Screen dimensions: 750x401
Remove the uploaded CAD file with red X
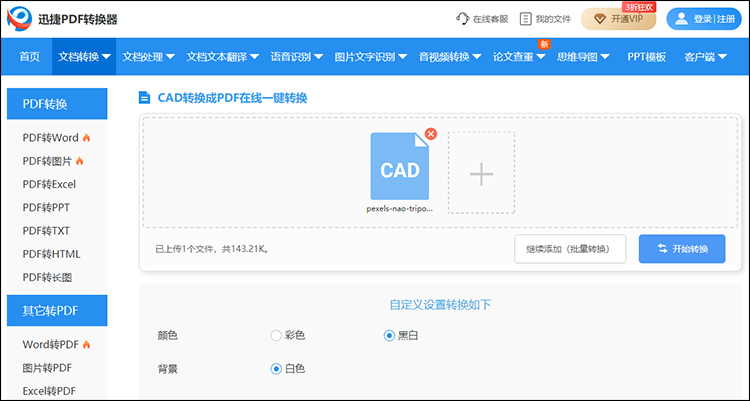point(431,134)
